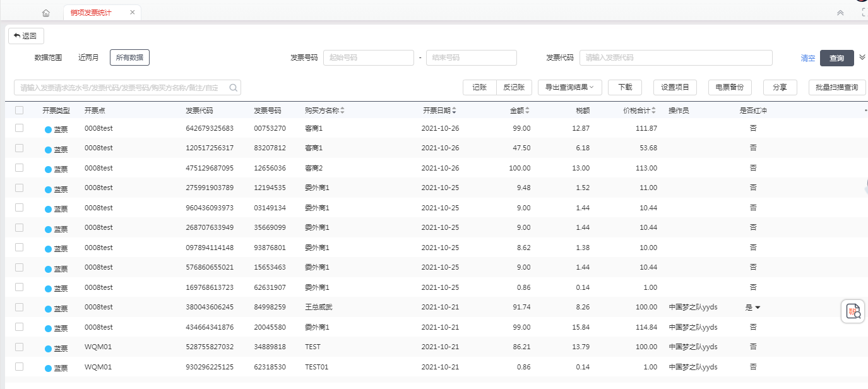Check row with invoice number 34889818

coord(19,347)
